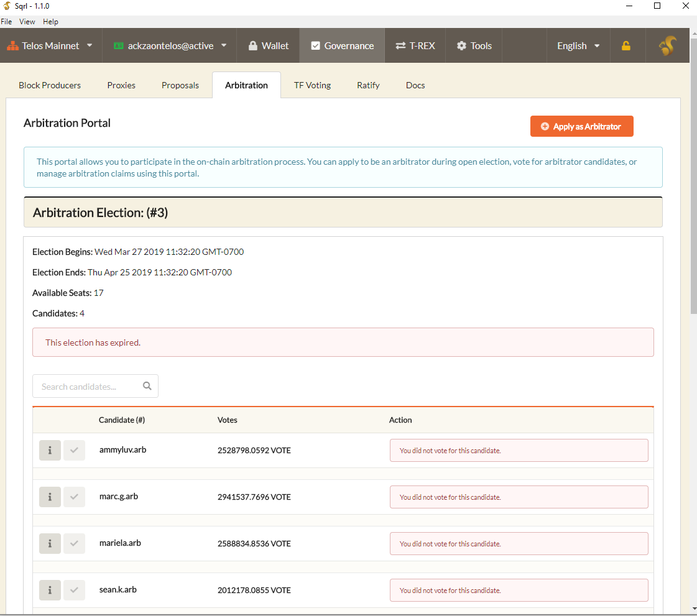The image size is (697, 616).
Task: Expand the Telos Mainnet network dropdown
Action: [50, 46]
